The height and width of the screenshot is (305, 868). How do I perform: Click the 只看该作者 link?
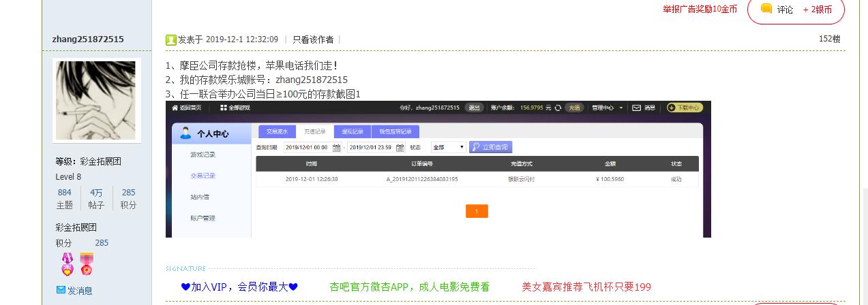(x=313, y=39)
